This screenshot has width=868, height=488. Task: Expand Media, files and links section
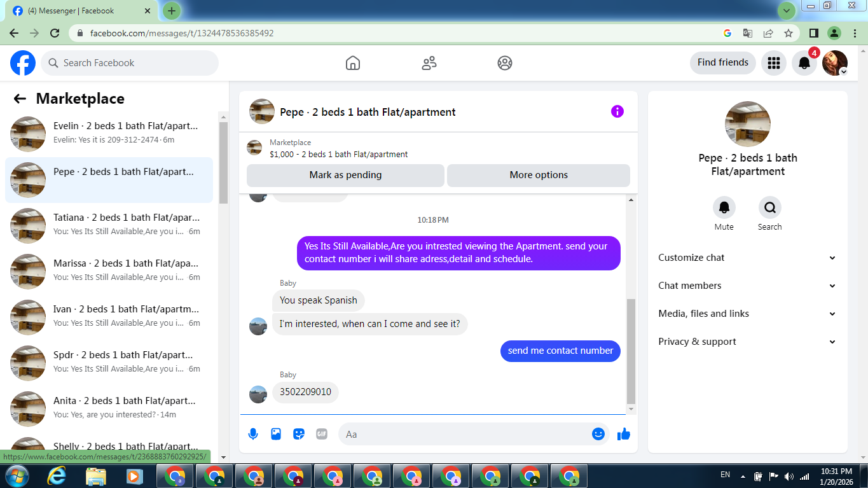pos(748,314)
